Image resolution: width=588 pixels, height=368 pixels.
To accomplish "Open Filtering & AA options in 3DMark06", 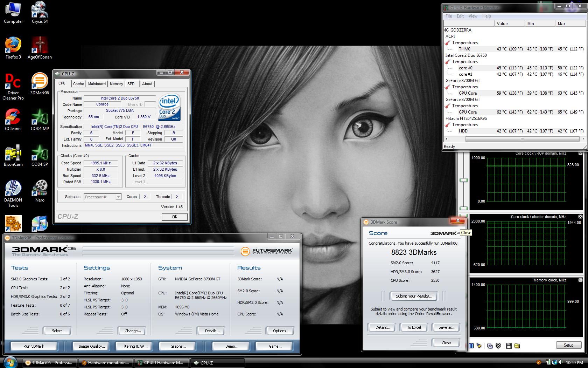I will [134, 346].
